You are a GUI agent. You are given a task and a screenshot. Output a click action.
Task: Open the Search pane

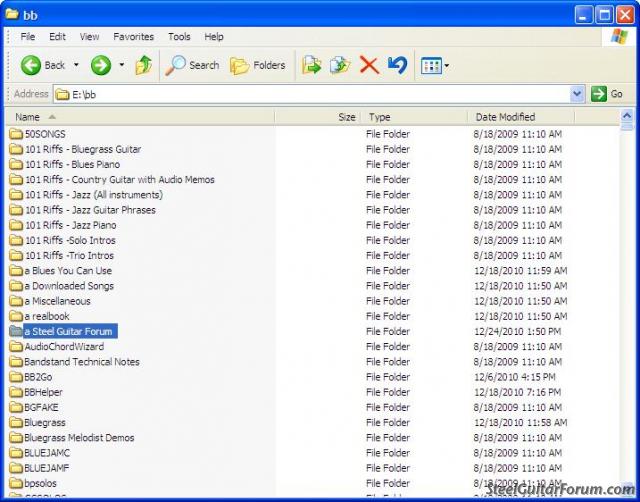(192, 65)
